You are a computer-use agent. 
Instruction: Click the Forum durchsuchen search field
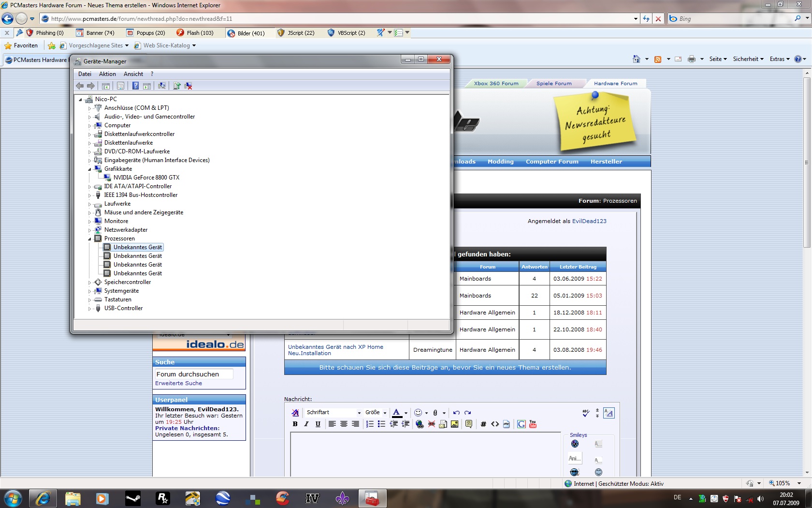click(194, 374)
